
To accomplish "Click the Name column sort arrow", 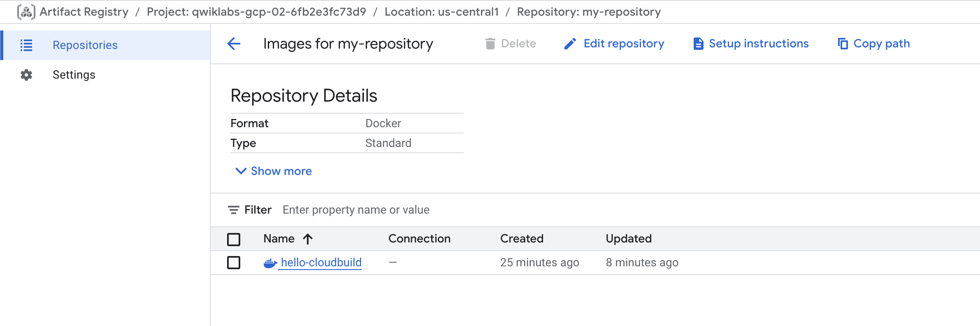I will point(308,239).
